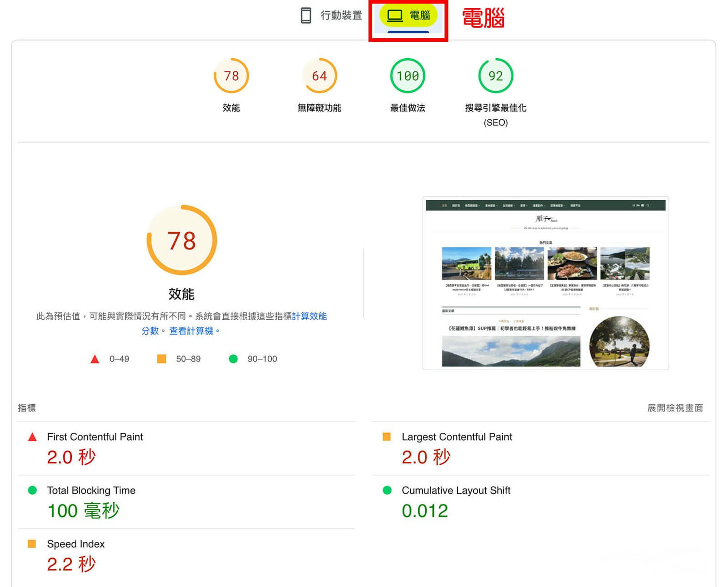728x587 pixels.
Task: Click the 100 最佳做法 score gauge
Action: point(408,76)
